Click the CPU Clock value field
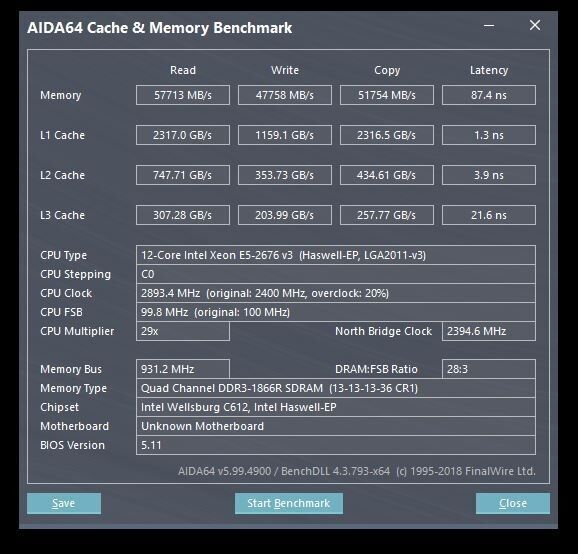Screen dimensions: 578x554 [x=336, y=293]
